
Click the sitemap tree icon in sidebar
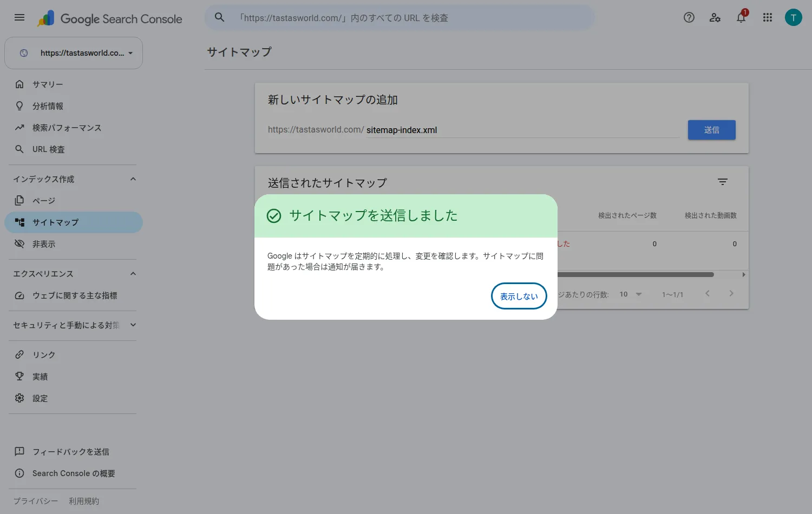click(19, 222)
